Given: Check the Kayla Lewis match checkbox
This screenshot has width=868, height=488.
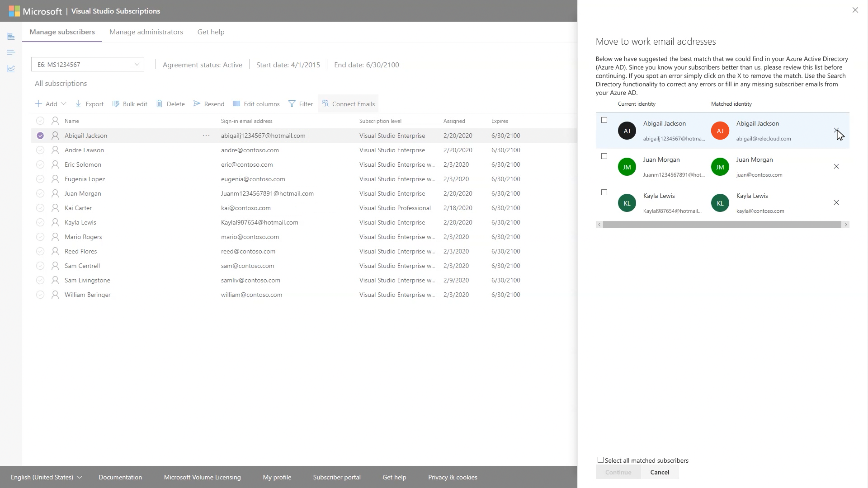Looking at the screenshot, I should pyautogui.click(x=604, y=192).
